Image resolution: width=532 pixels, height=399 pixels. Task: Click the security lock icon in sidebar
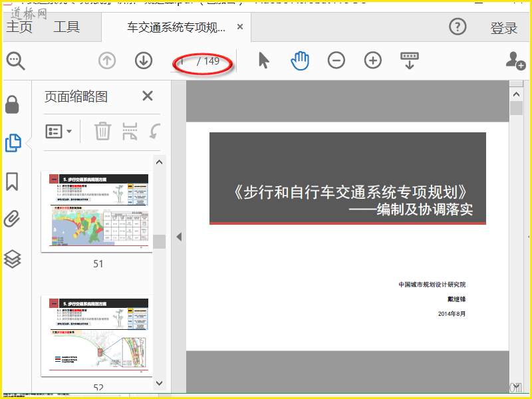click(12, 104)
